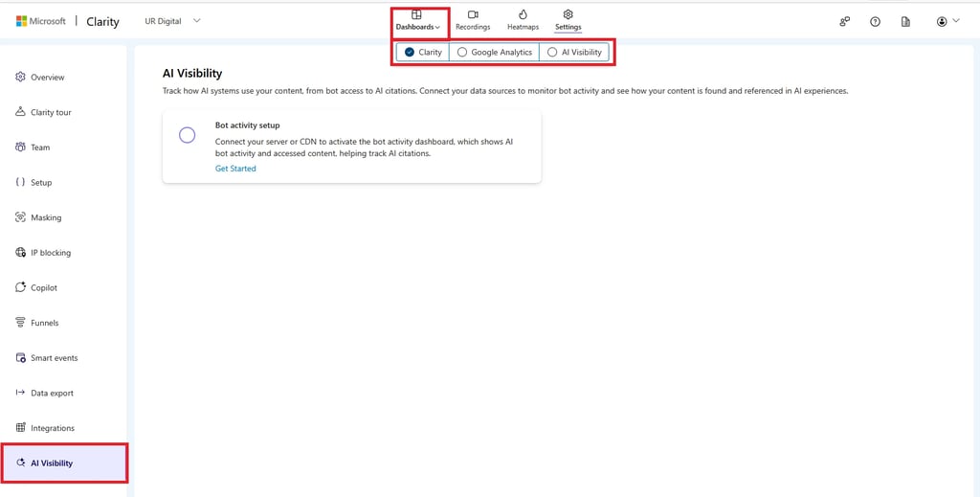Click the Copilot icon in the sidebar
The image size is (980, 497).
(20, 287)
